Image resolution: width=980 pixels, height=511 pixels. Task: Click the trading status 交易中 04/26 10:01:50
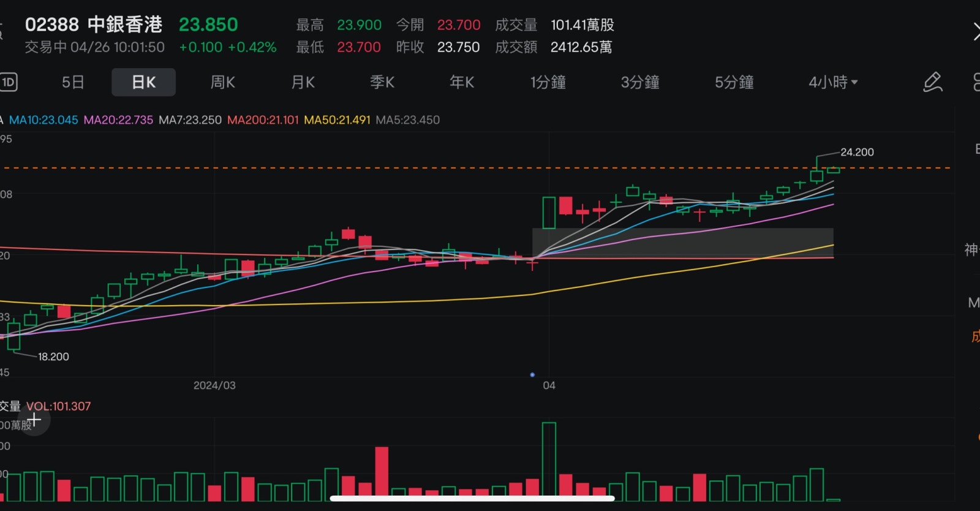pos(94,47)
